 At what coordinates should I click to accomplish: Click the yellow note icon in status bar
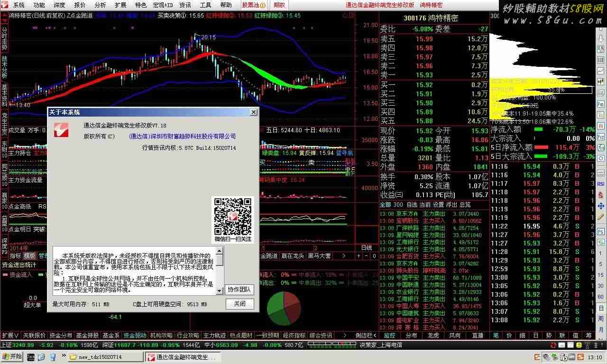pos(579,345)
